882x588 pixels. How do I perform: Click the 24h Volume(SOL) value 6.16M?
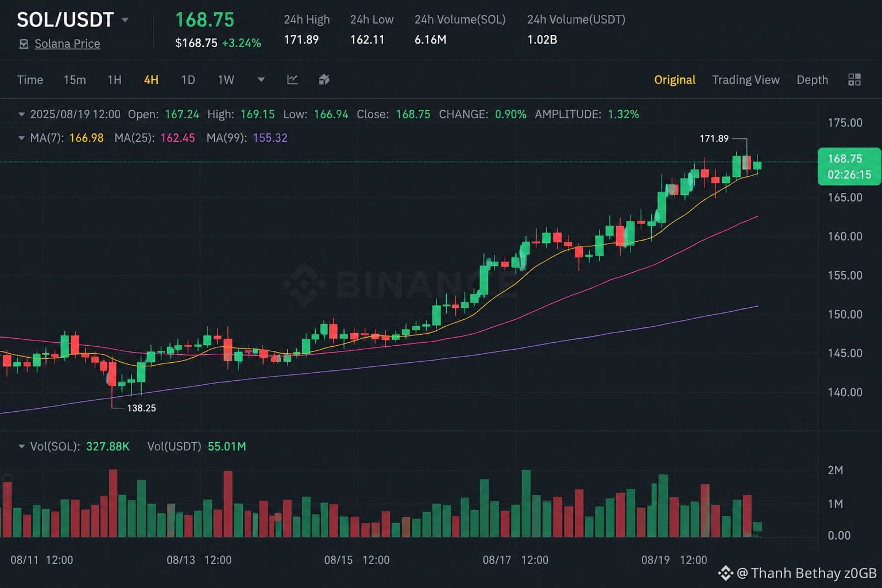point(431,40)
